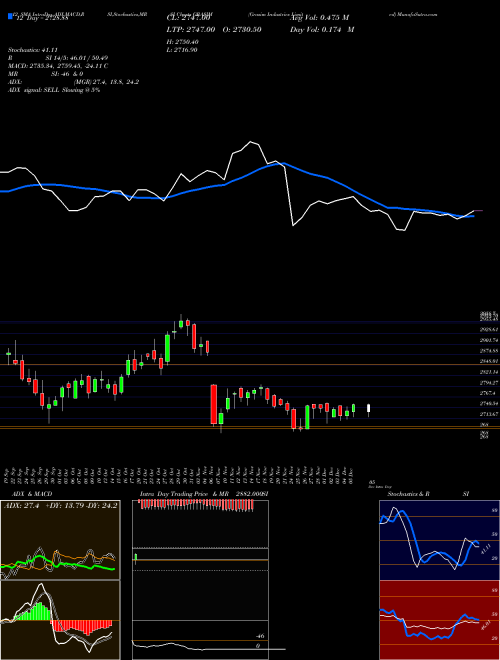
Task: Click the 2903.79 price axis label
Action: pyautogui.click(x=489, y=340)
